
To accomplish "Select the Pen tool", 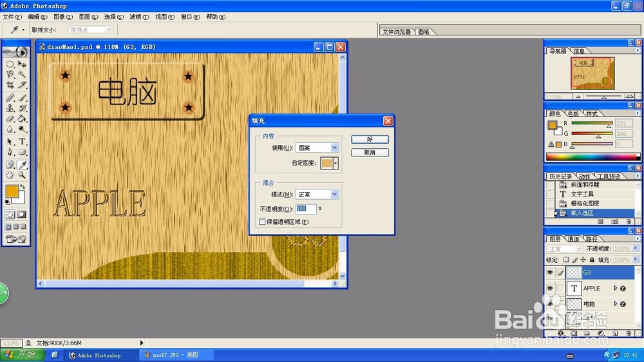I will [10, 152].
